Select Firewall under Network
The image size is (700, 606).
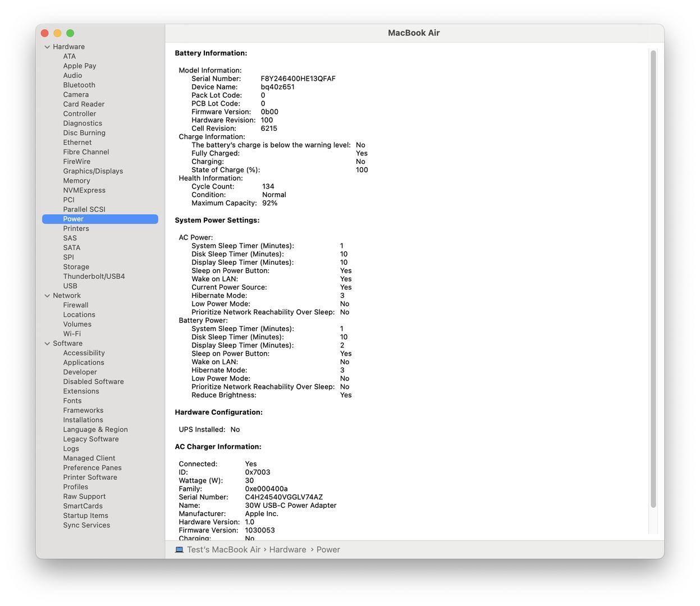click(76, 305)
